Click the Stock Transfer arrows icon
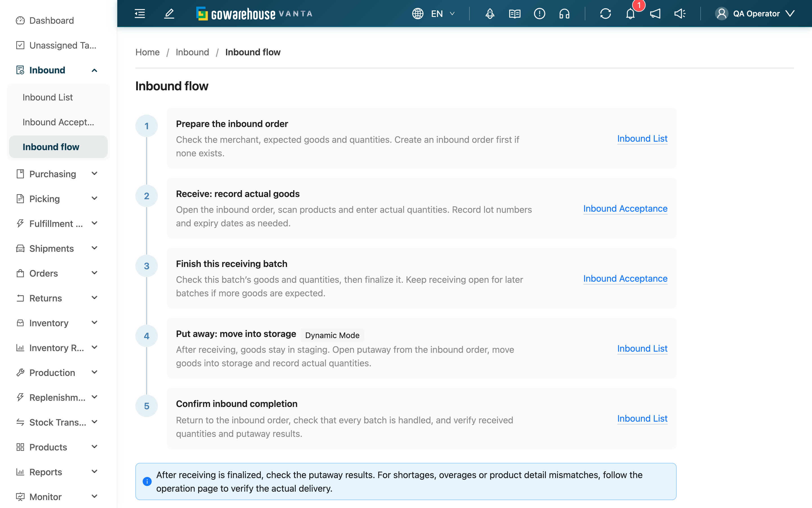 (x=20, y=422)
